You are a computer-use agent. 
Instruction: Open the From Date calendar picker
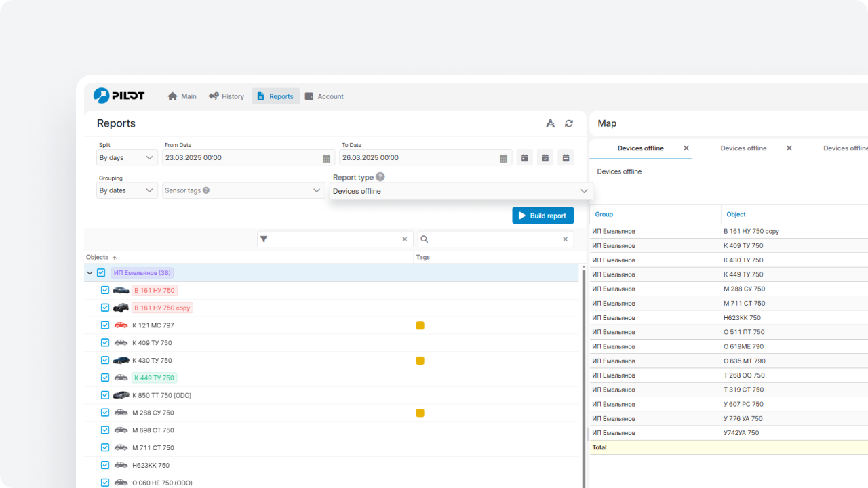[x=326, y=158]
